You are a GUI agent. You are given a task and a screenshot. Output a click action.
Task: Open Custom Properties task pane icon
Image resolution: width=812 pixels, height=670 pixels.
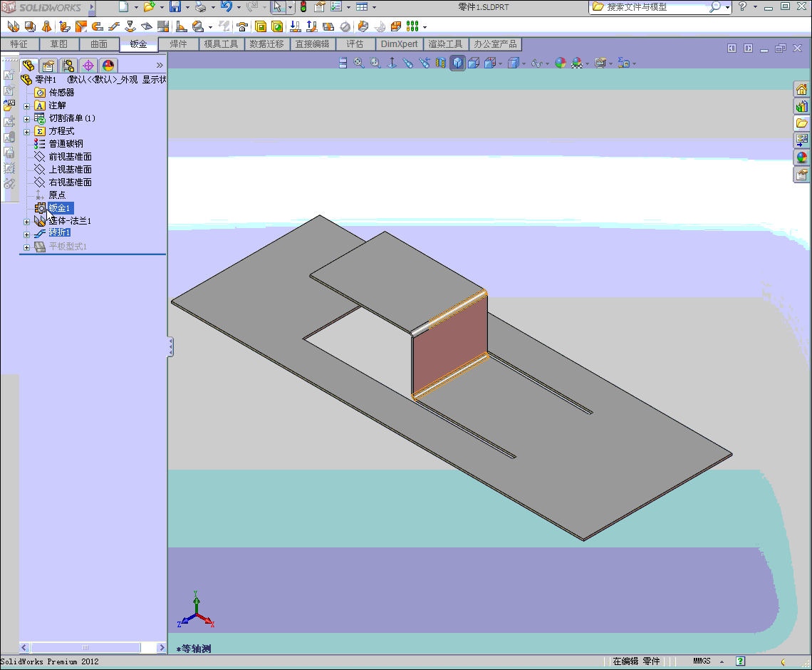801,175
